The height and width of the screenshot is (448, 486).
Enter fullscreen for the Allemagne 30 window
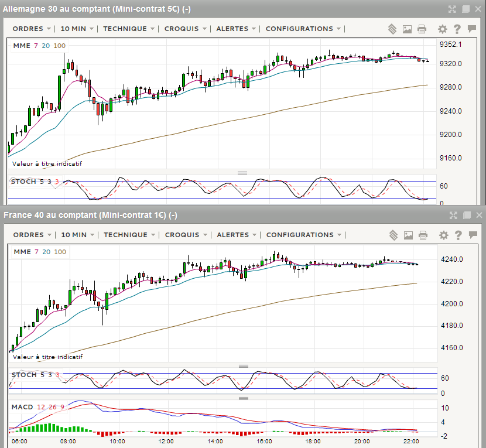point(452,9)
